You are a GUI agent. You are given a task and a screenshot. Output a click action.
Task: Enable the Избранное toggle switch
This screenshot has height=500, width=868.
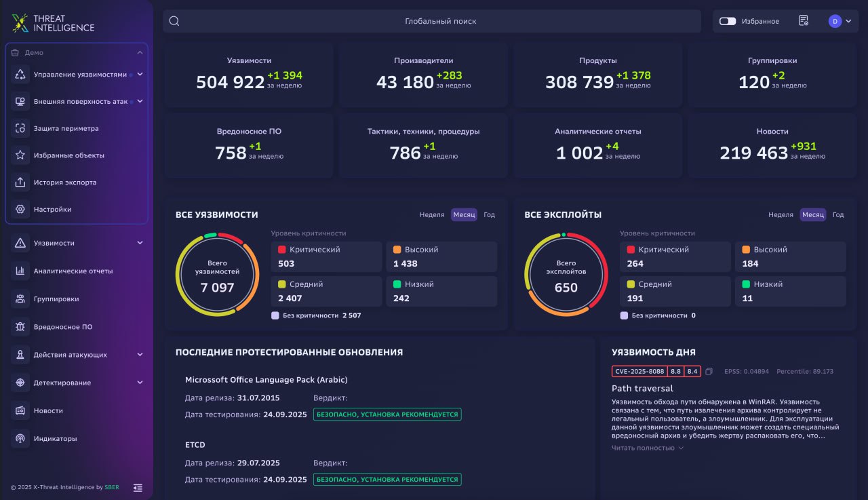tap(728, 21)
